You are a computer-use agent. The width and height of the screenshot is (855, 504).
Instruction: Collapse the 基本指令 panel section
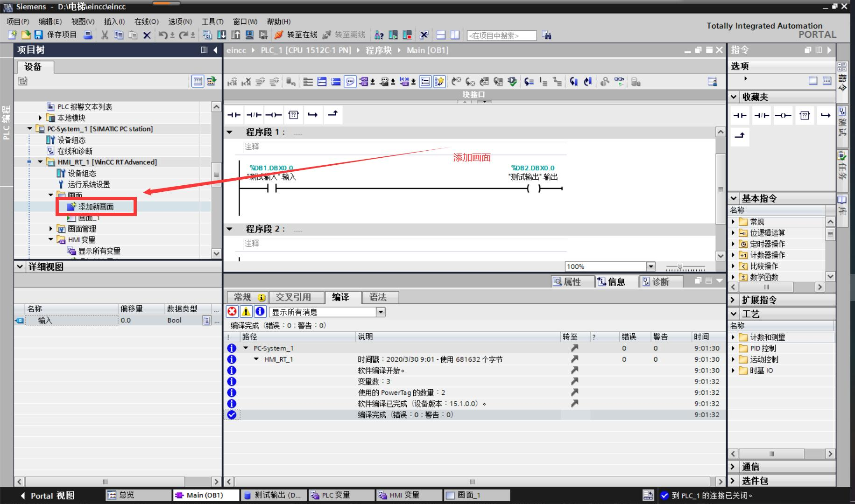(x=735, y=198)
